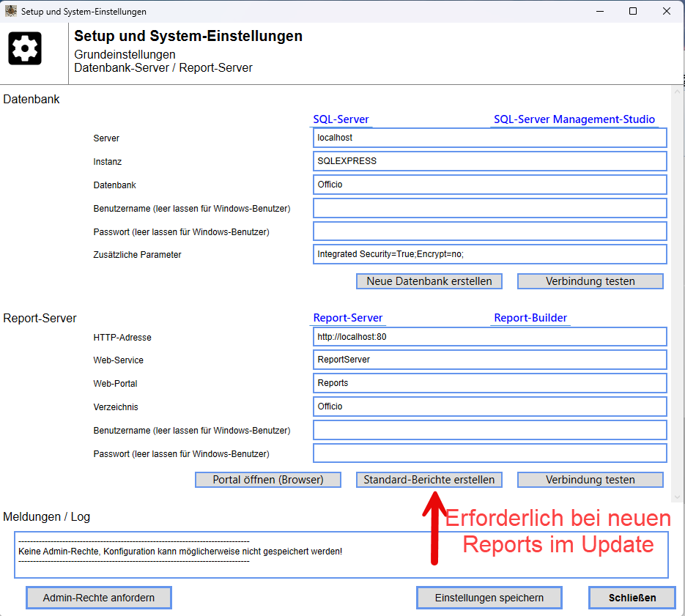Image resolution: width=685 pixels, height=616 pixels.
Task: Click the HTTP-Adresse input field
Action: (489, 337)
